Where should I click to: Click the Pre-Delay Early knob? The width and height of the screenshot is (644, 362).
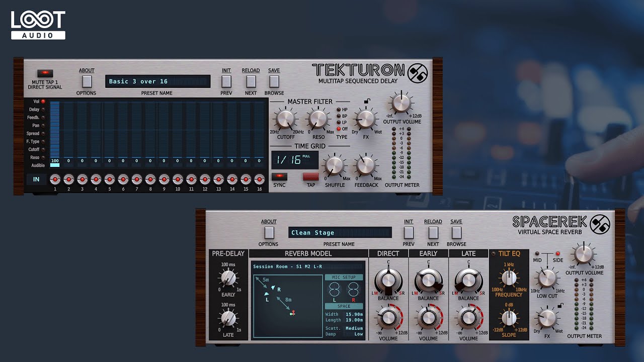click(228, 278)
